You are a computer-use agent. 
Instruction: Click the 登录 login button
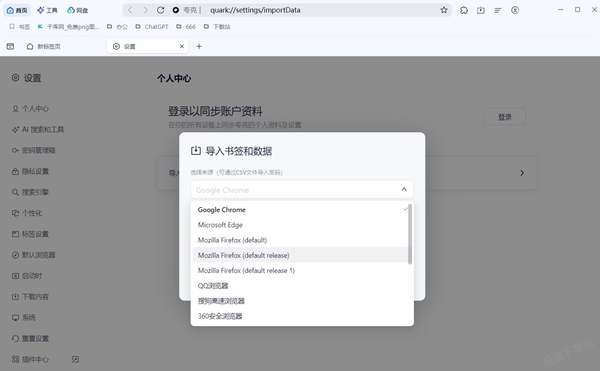pos(504,117)
